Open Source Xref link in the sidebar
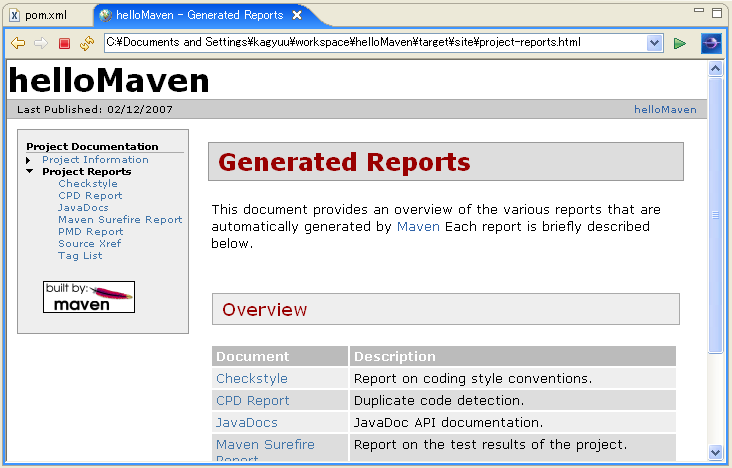 tap(90, 244)
